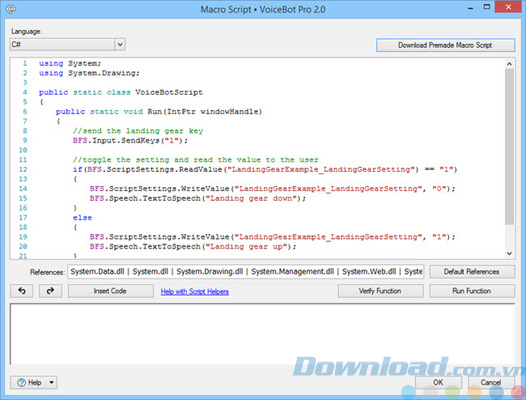Click the comment '//send the landing gear key'
Image resolution: width=526 pixels, height=400 pixels.
(x=138, y=131)
